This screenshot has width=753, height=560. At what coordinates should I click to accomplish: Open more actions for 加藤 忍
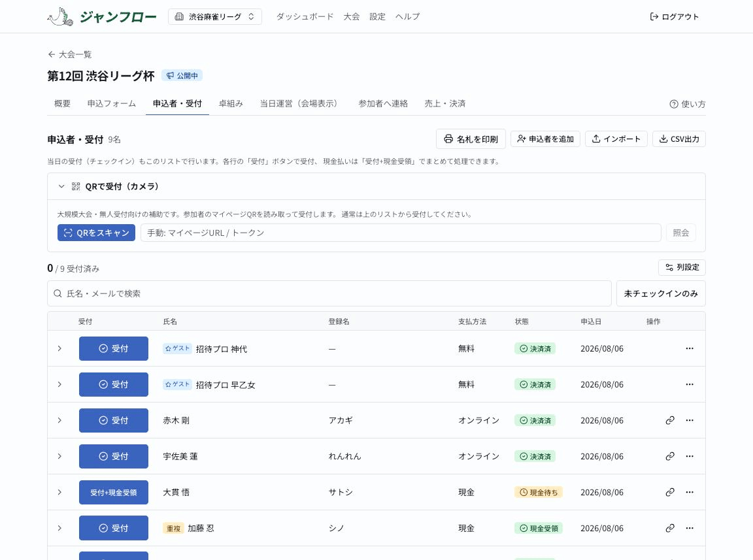coord(690,528)
